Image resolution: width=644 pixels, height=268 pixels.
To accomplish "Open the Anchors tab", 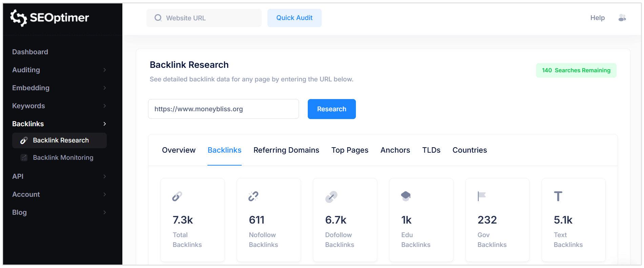I will [395, 150].
